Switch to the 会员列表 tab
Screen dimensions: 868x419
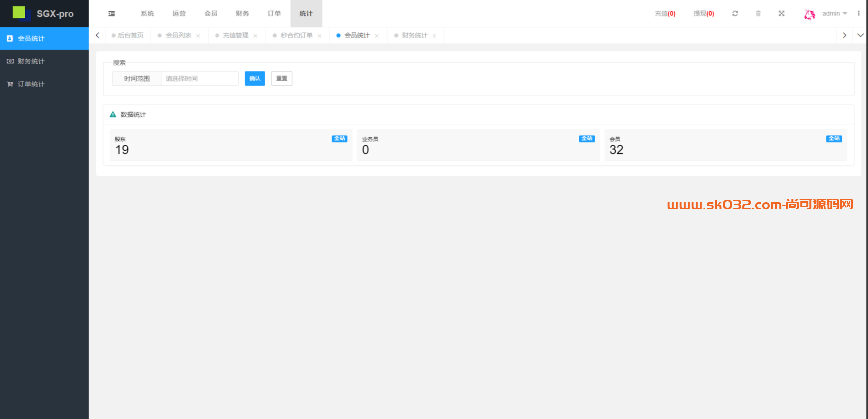click(x=178, y=35)
